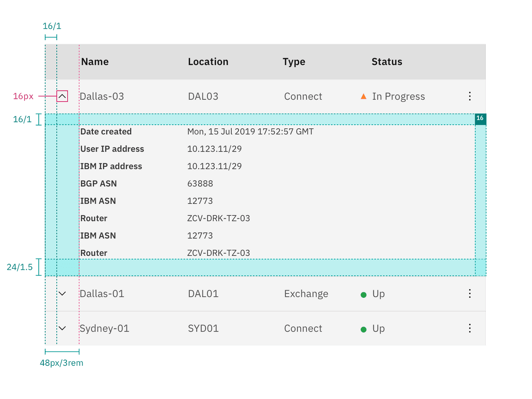This screenshot has height=399, width=532.
Task: Click the Up status text for Dallas-01
Action: [x=378, y=294]
